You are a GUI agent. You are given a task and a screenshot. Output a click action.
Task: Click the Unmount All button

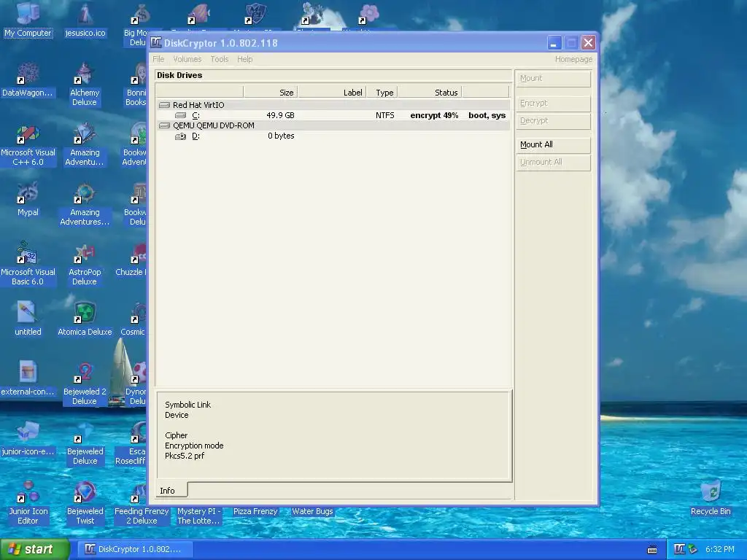click(553, 163)
